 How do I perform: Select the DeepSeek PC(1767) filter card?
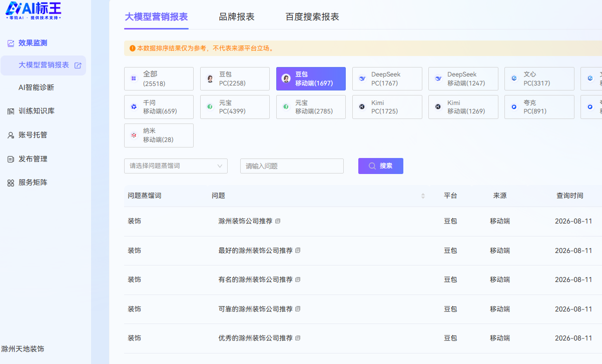(x=387, y=78)
